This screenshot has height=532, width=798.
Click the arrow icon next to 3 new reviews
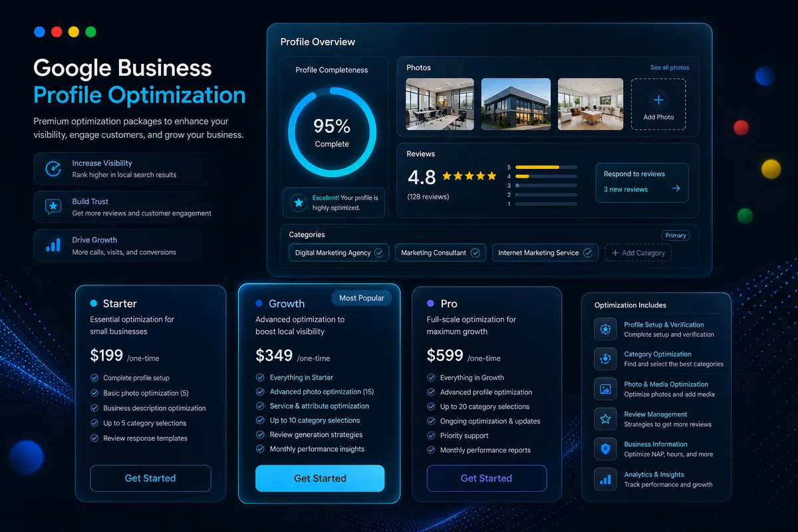pos(676,189)
